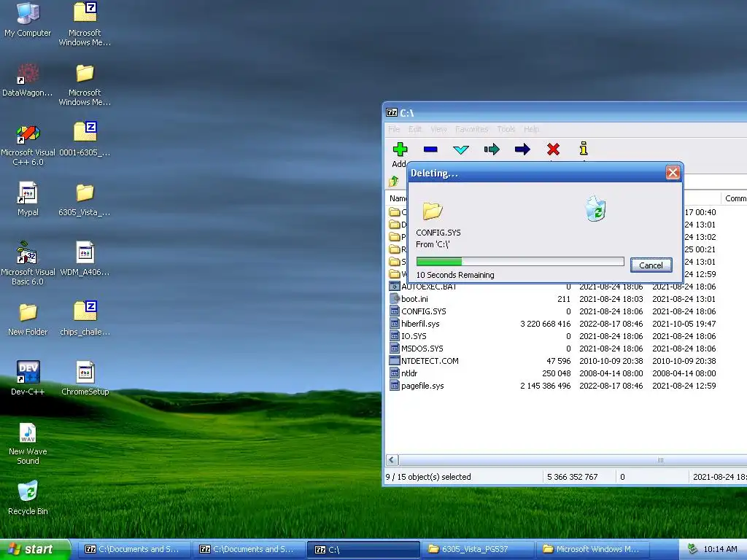The width and height of the screenshot is (747, 560).
Task: Click the taskbar clock showing 10:14 AM
Action: click(720, 549)
